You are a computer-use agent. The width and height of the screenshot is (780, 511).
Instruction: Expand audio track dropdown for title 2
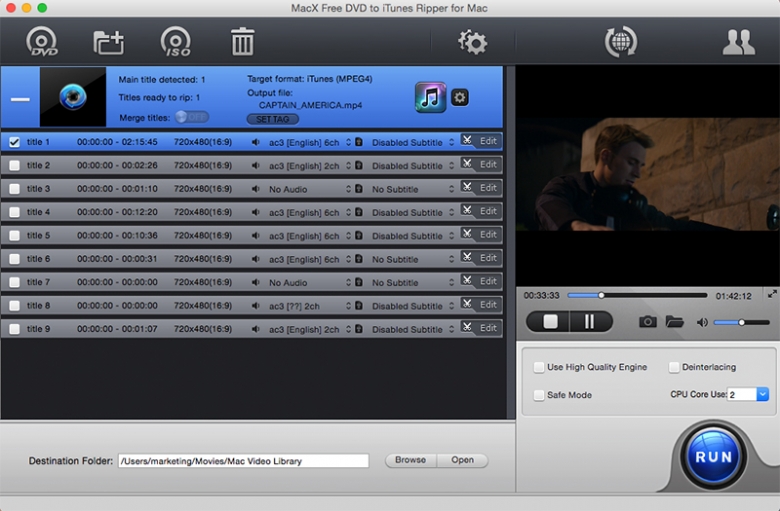coord(347,166)
